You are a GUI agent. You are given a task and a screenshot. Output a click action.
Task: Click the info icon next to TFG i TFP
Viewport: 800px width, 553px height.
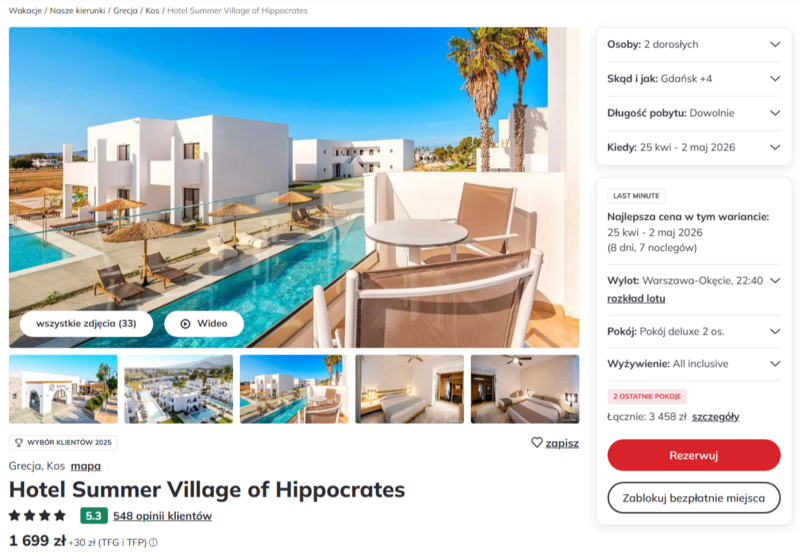(x=154, y=542)
